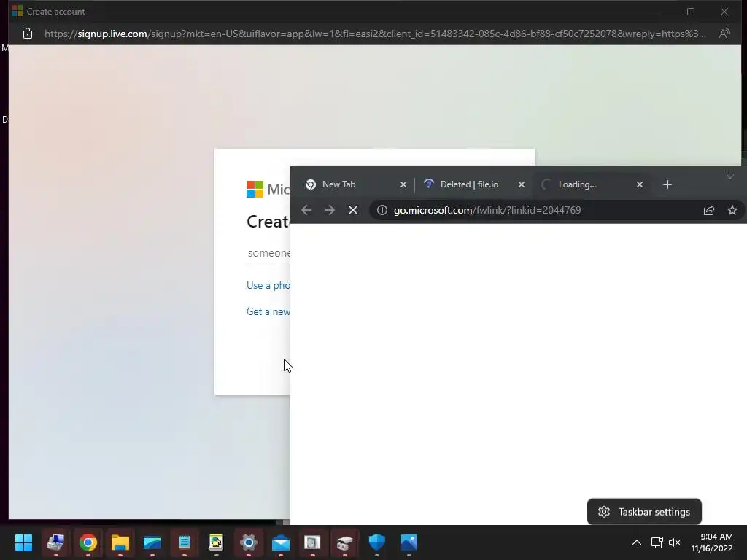Open File Explorer from the taskbar
Viewport: 747px width, 560px height.
click(120, 542)
